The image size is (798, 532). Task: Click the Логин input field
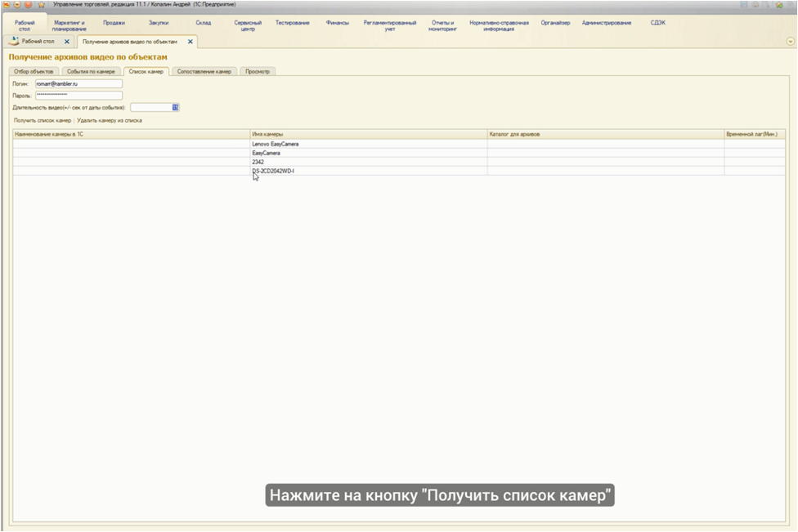pos(78,84)
